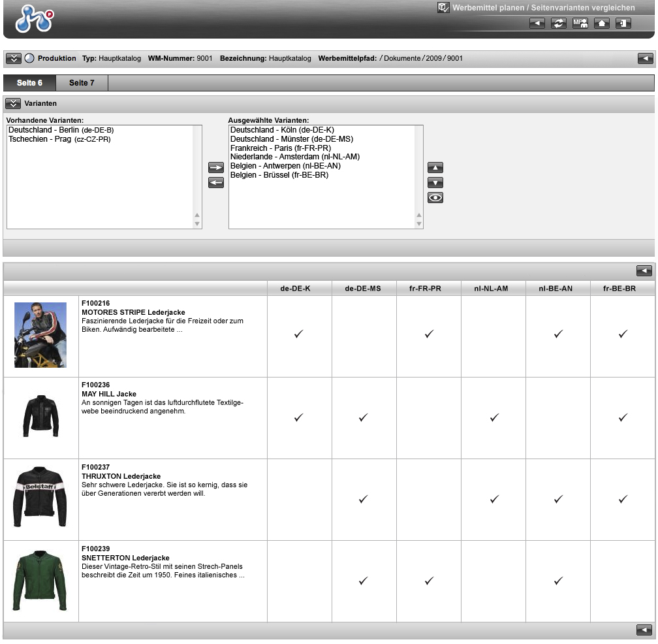
Task: Click SNETTERTON checkmark under nl-BE-AN
Action: (x=558, y=581)
